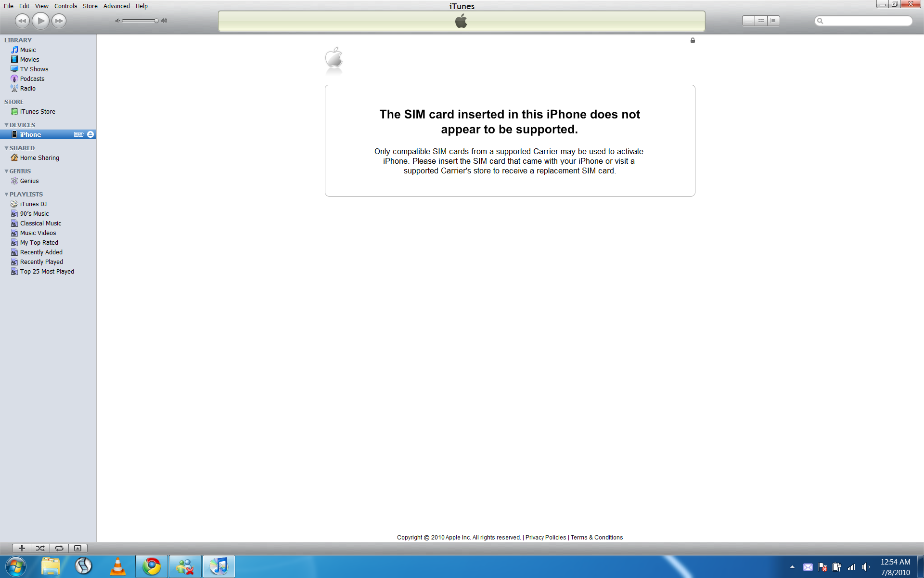The height and width of the screenshot is (578, 924).
Task: Open the Terms & Conditions link
Action: [x=597, y=538]
